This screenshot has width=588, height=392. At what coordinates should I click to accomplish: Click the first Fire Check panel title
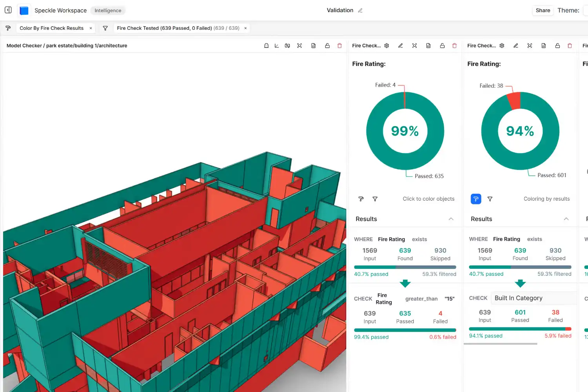pos(367,46)
